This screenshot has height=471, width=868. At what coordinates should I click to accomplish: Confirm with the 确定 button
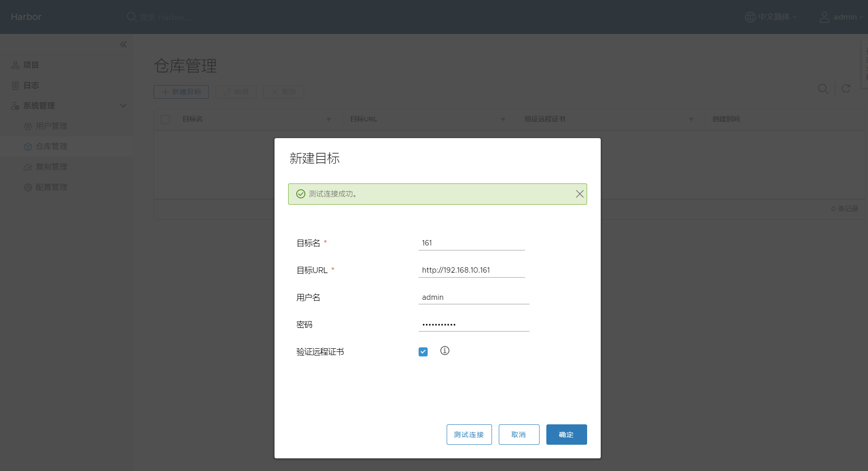click(566, 434)
